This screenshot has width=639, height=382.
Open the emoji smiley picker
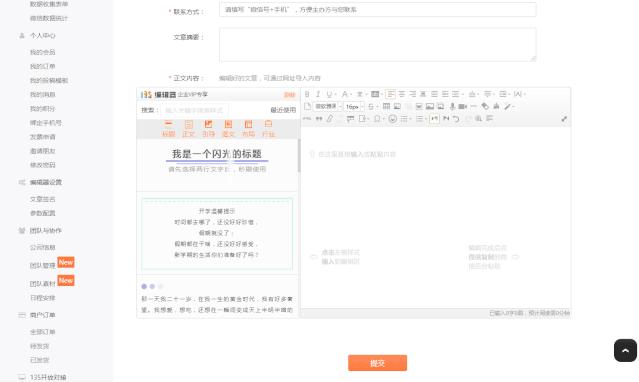coord(392,119)
